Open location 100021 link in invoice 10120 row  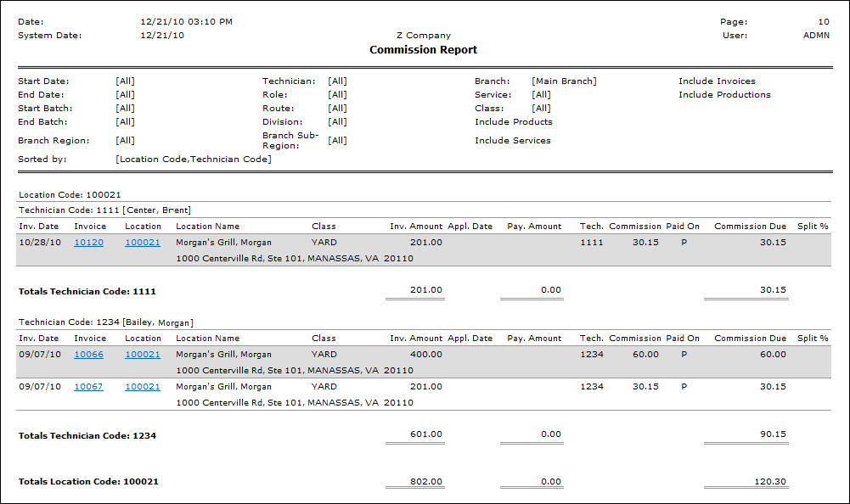click(x=142, y=243)
